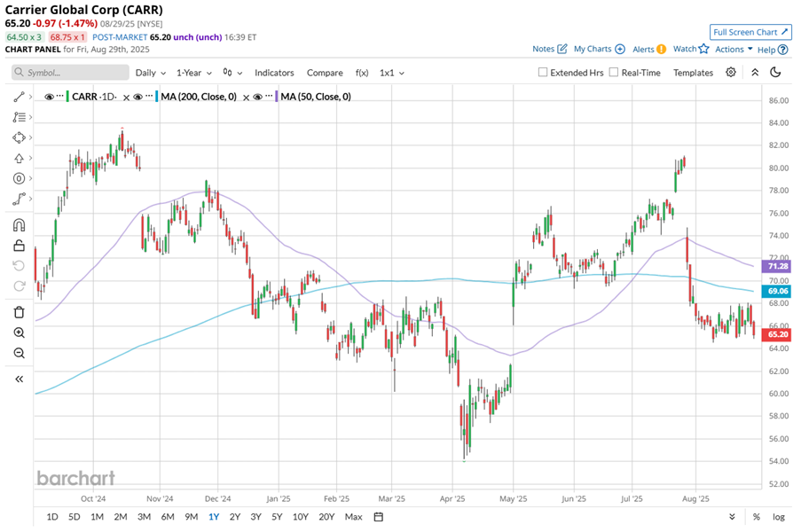Screen dimensions: 801x532
Task: Select the Max time range
Action: (x=354, y=517)
